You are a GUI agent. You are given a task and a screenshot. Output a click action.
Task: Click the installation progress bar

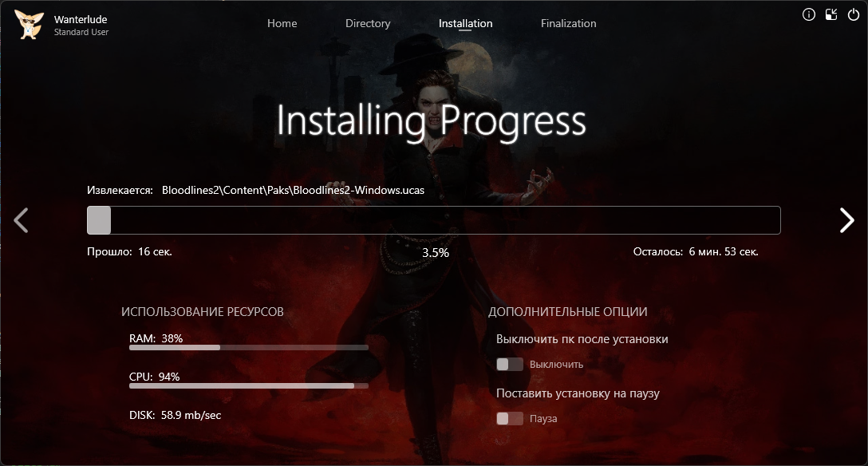[433, 220]
